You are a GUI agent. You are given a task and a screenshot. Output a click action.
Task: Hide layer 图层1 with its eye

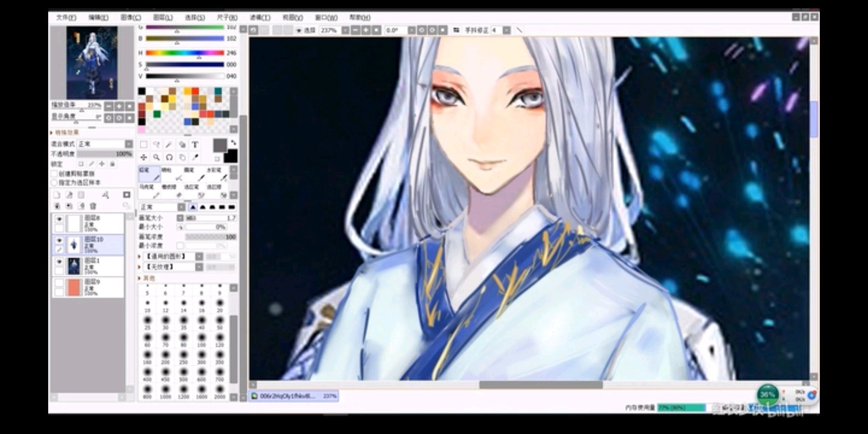(x=59, y=262)
